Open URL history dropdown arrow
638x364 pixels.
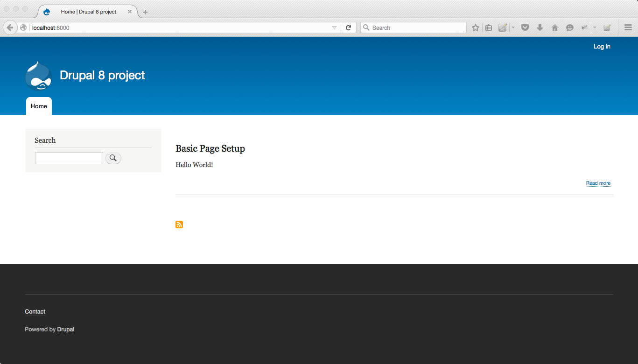click(x=334, y=28)
